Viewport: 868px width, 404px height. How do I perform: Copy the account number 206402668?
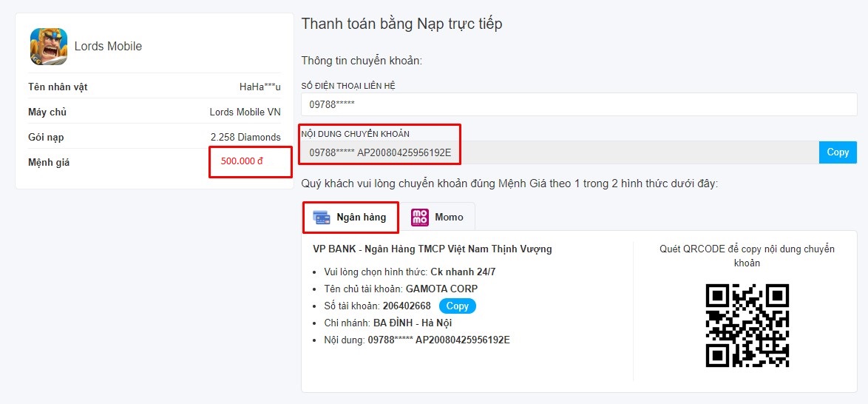coord(457,306)
